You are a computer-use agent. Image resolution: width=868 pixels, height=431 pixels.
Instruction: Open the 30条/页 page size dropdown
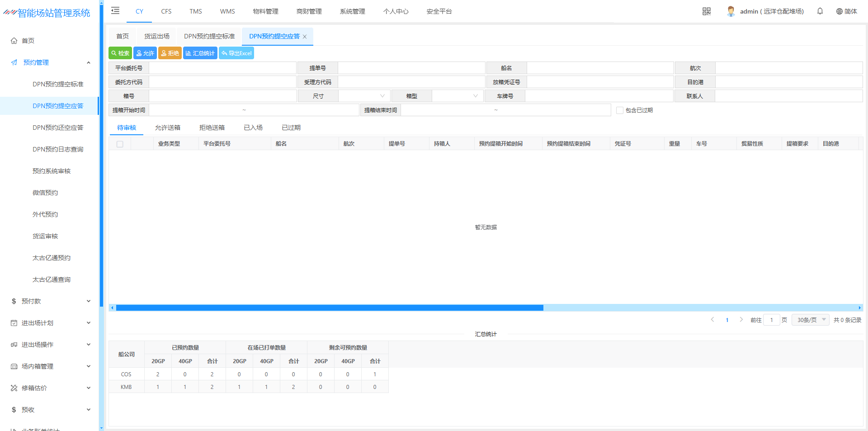(811, 320)
